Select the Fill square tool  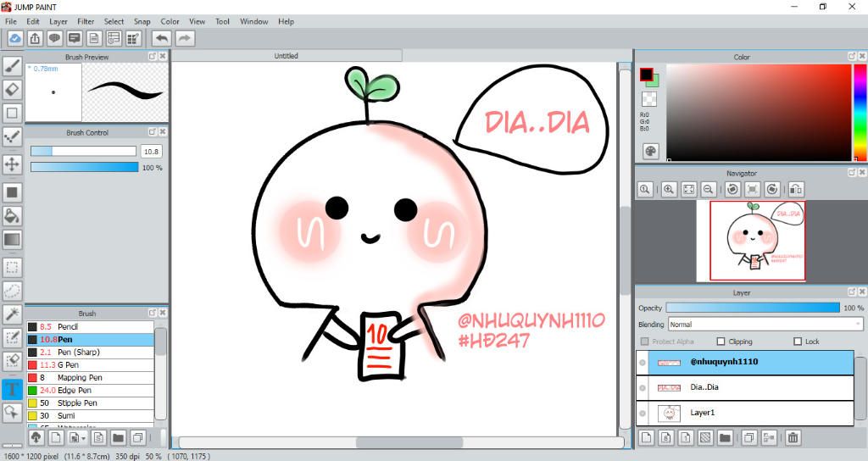[12, 192]
